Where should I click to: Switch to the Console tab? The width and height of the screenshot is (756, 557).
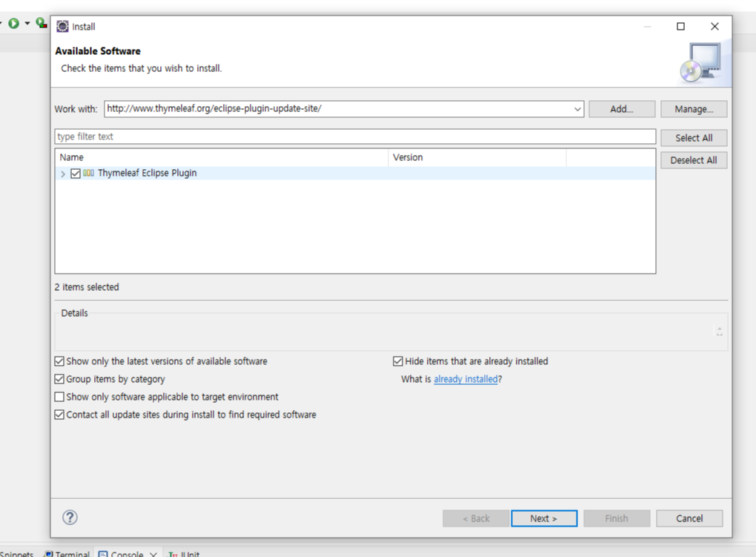point(127,553)
